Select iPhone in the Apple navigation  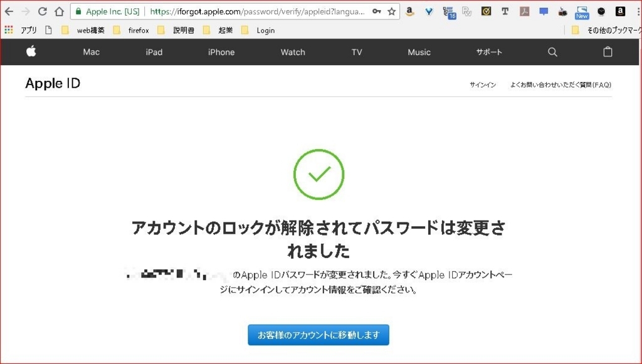[221, 52]
